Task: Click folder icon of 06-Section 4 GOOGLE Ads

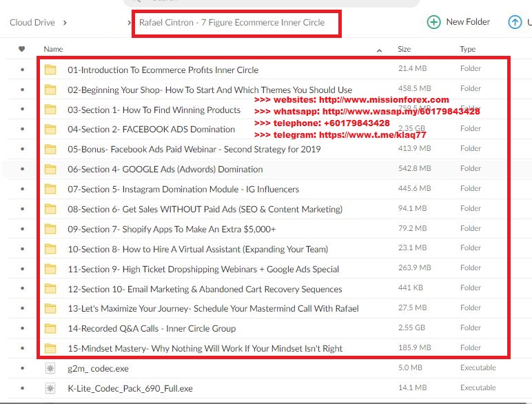Action: click(x=50, y=169)
